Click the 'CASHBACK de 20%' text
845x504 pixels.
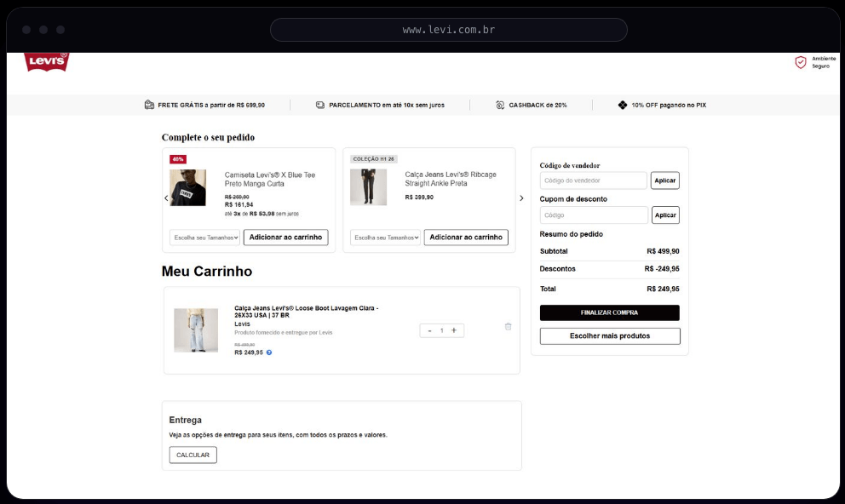tap(537, 105)
